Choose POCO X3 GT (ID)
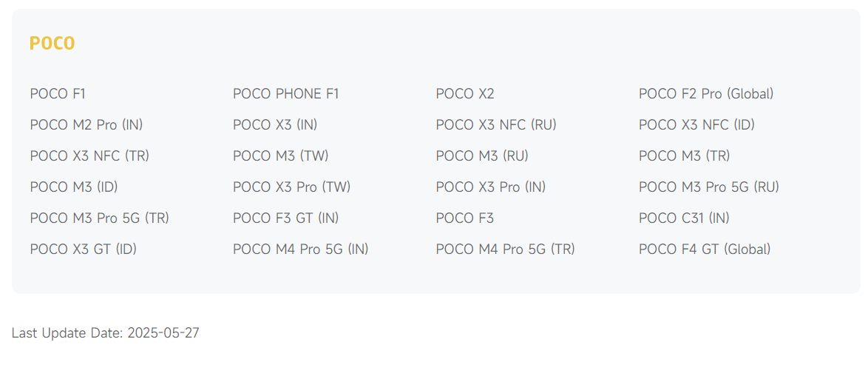The width and height of the screenshot is (868, 365). click(83, 250)
